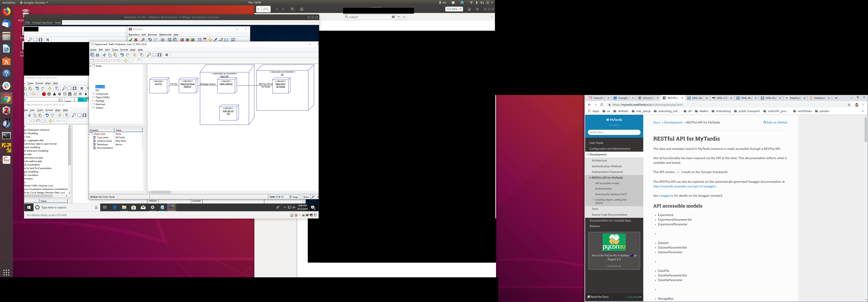Open the swagger.io link

tap(666, 196)
